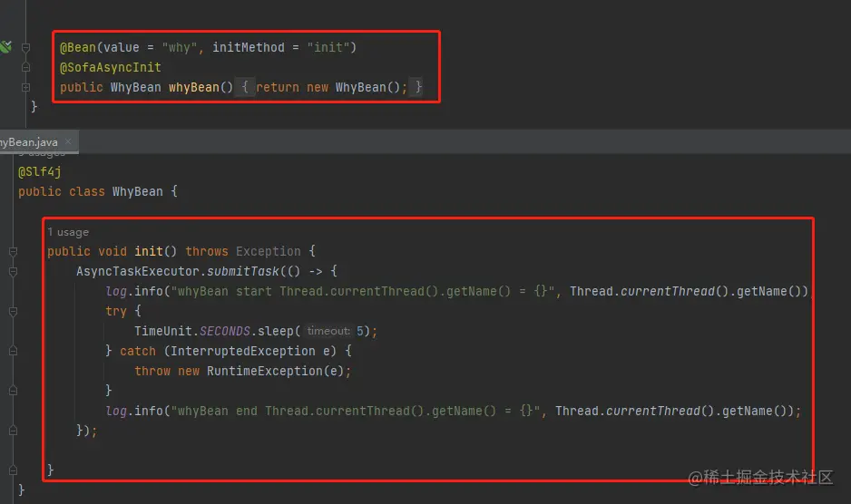Viewport: 851px width, 504px height.
Task: Click fold end marker at init() closing brace
Action: coord(14,470)
